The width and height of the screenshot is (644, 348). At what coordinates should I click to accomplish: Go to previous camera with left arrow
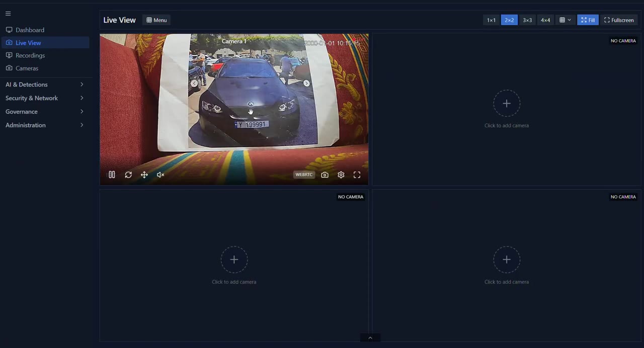click(x=194, y=83)
